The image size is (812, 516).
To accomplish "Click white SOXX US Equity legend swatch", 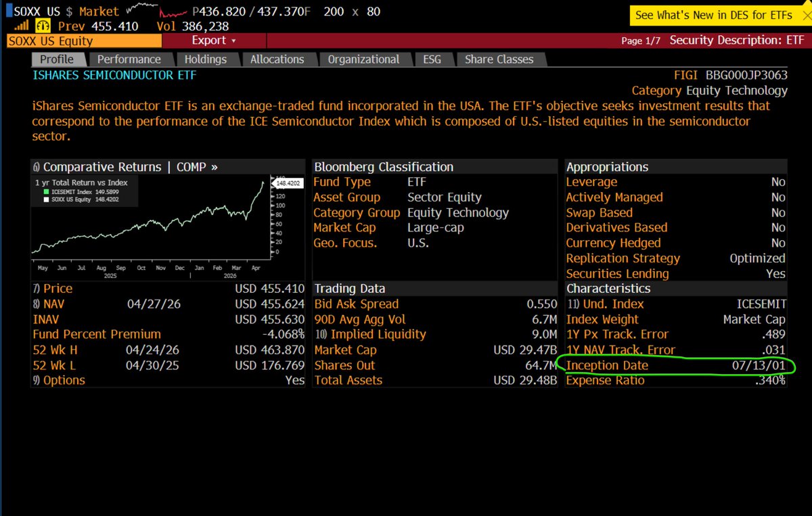I will click(45, 200).
